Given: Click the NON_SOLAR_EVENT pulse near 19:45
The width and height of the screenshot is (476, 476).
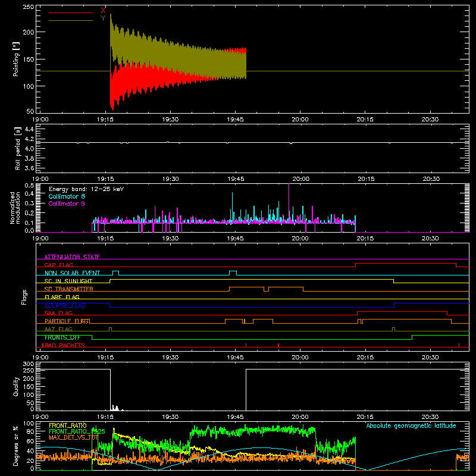Looking at the screenshot, I should (x=233, y=273).
